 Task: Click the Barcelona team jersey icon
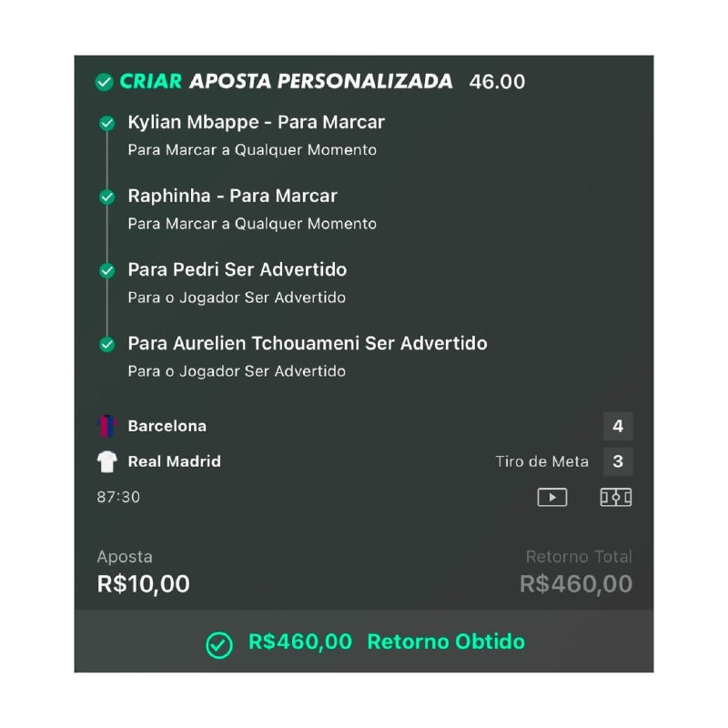tap(107, 426)
